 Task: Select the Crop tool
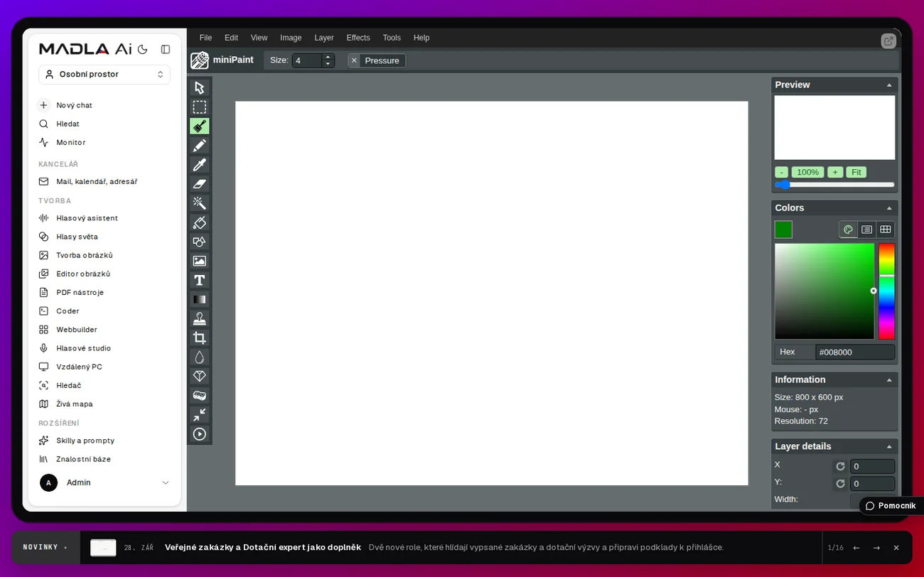pos(200,338)
